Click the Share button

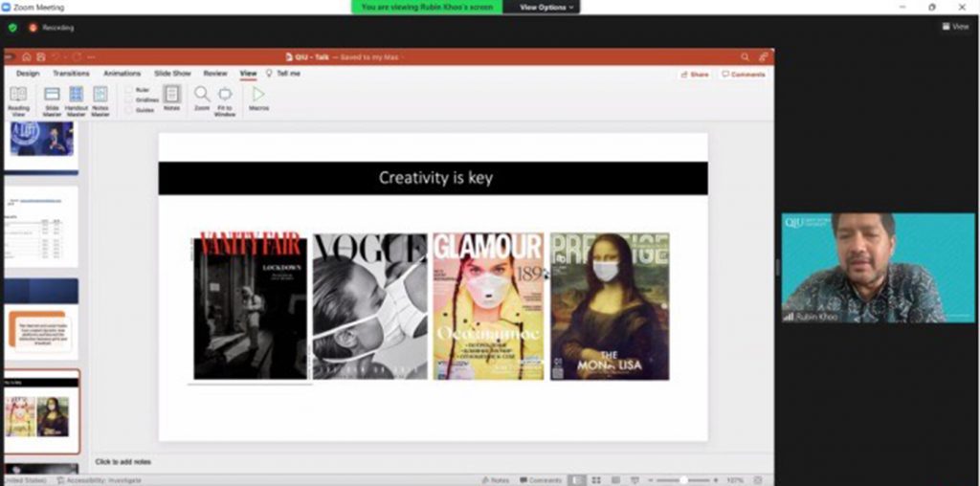pos(694,74)
